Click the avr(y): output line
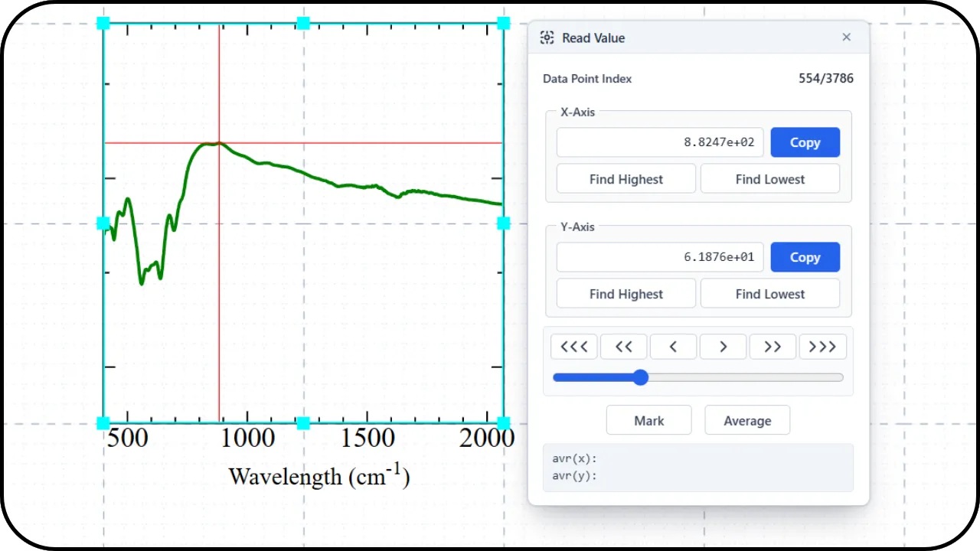Screen dimensions: 980x551 pyautogui.click(x=573, y=476)
